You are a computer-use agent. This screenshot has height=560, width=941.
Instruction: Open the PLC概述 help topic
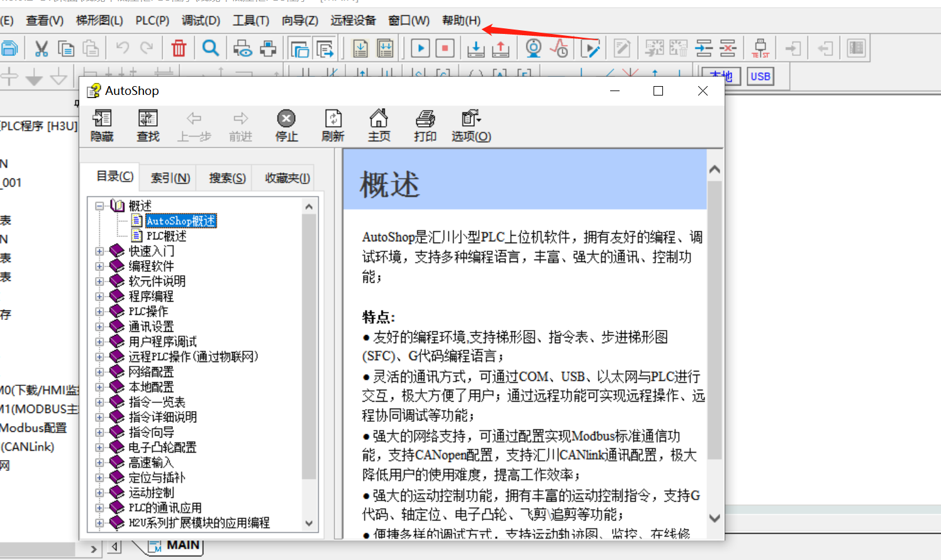166,236
